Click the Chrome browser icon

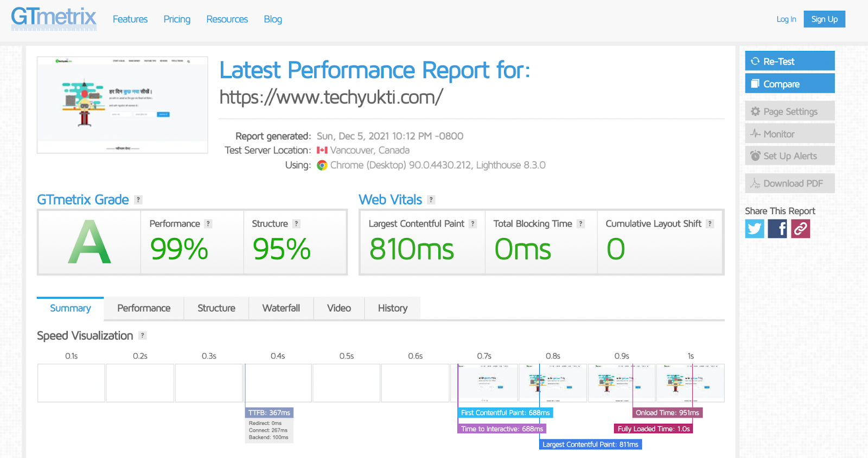(322, 165)
